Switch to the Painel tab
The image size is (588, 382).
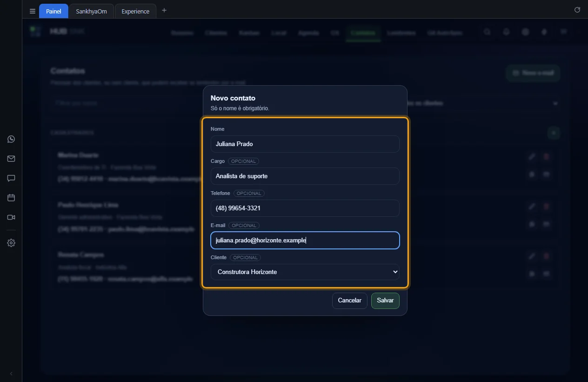53,11
